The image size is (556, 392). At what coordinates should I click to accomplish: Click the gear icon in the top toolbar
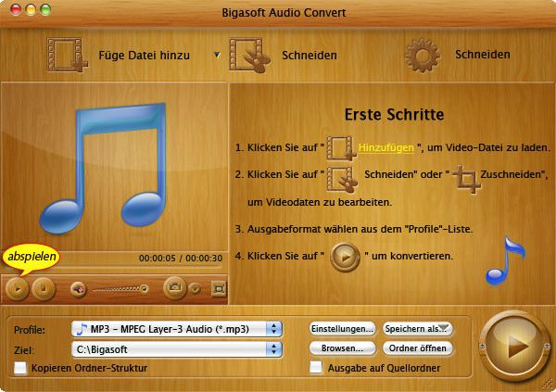(422, 56)
